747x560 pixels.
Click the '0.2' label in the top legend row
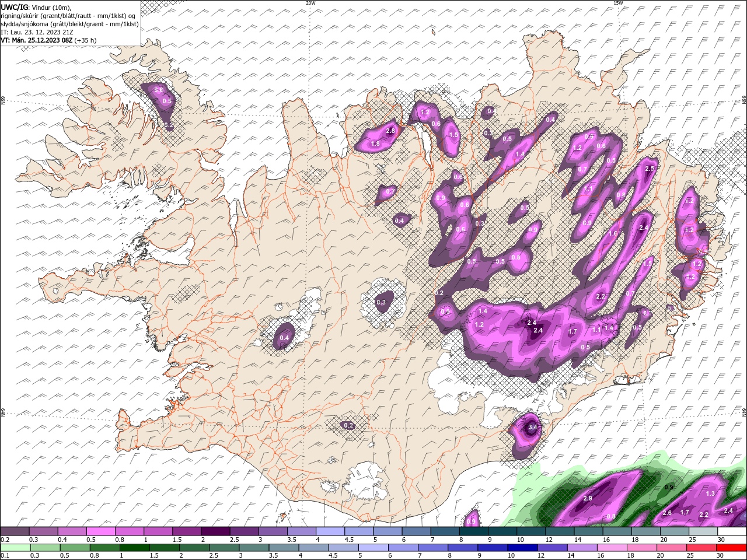(5, 540)
